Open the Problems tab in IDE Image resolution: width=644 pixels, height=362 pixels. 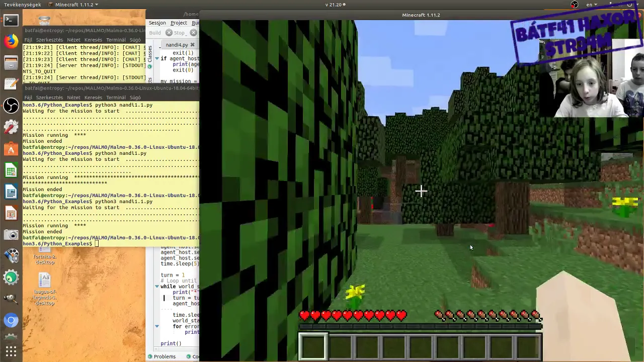(x=162, y=356)
